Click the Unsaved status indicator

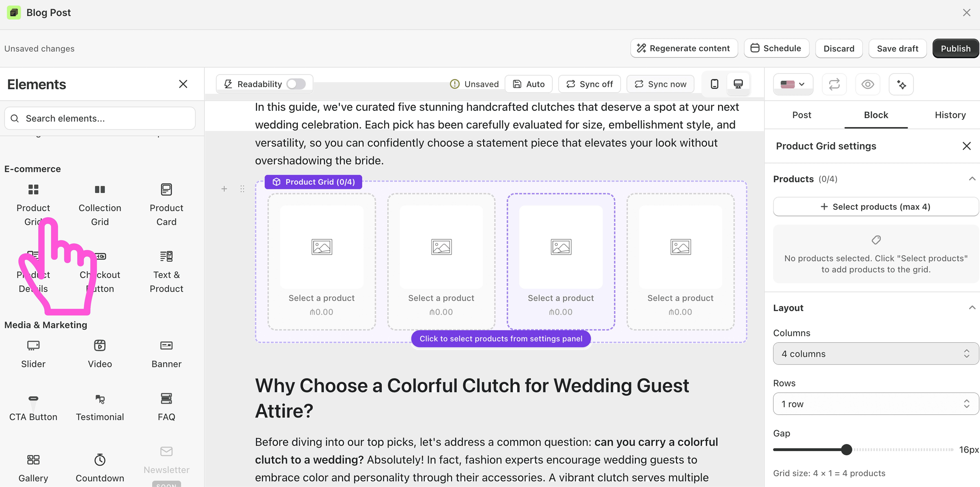pyautogui.click(x=474, y=84)
